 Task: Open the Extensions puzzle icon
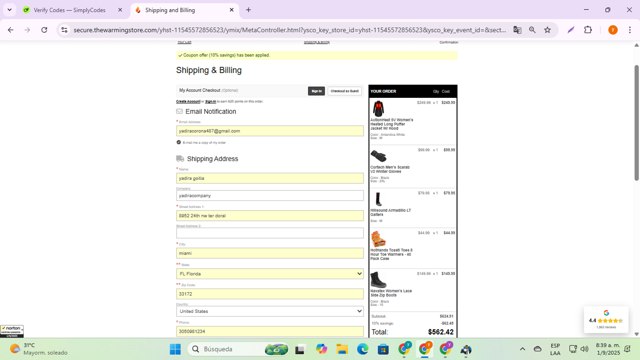coord(588,30)
